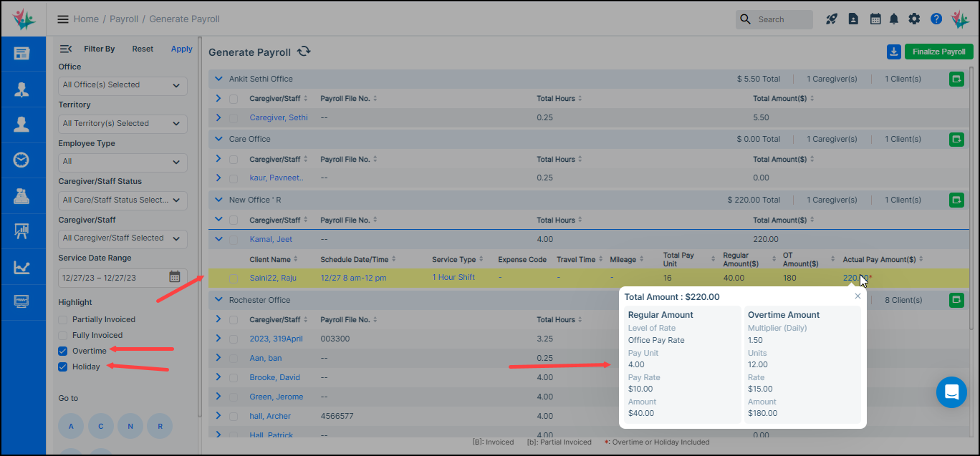Collapse the Ankit Sethi Office section
This screenshot has width=980, height=456.
(218, 79)
